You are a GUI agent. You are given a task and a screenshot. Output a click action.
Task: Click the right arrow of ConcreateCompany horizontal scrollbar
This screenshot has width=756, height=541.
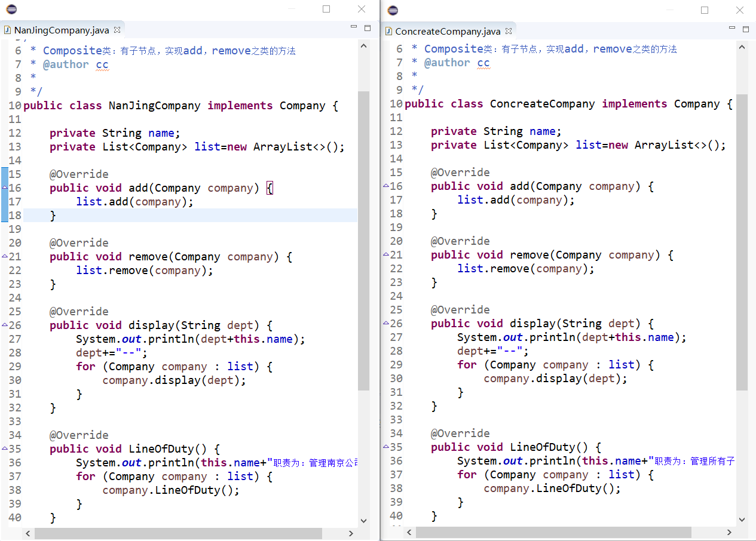730,531
